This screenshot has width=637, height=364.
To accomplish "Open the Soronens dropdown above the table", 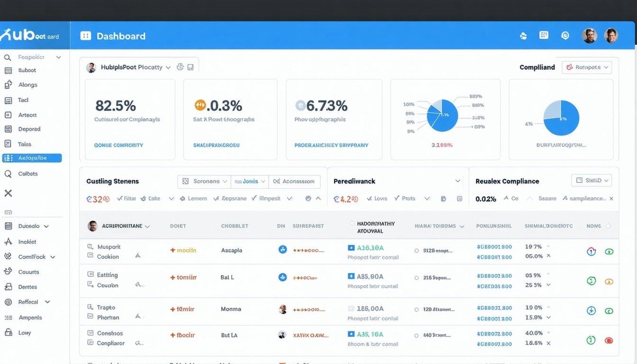I will [203, 181].
